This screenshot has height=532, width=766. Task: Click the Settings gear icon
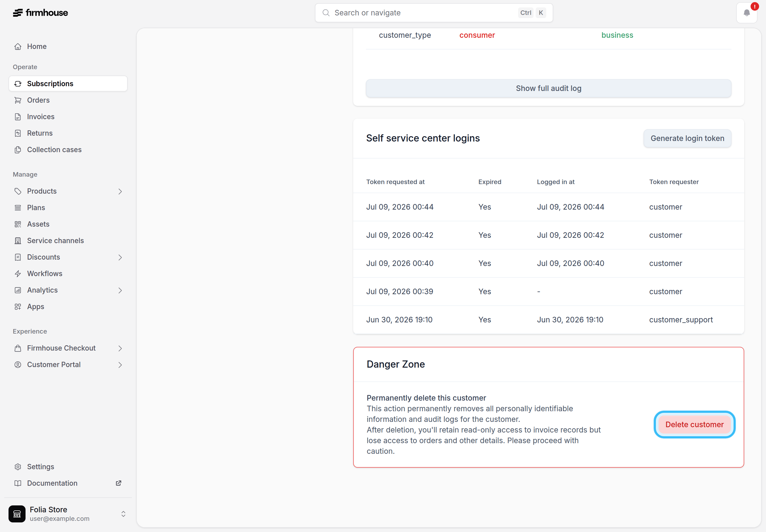[18, 467]
